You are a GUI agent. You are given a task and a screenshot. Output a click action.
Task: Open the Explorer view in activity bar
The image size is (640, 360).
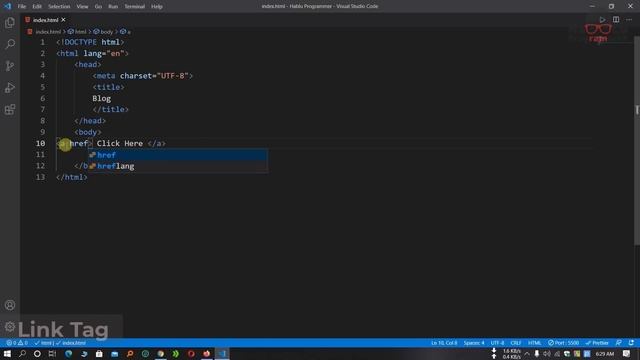10,22
